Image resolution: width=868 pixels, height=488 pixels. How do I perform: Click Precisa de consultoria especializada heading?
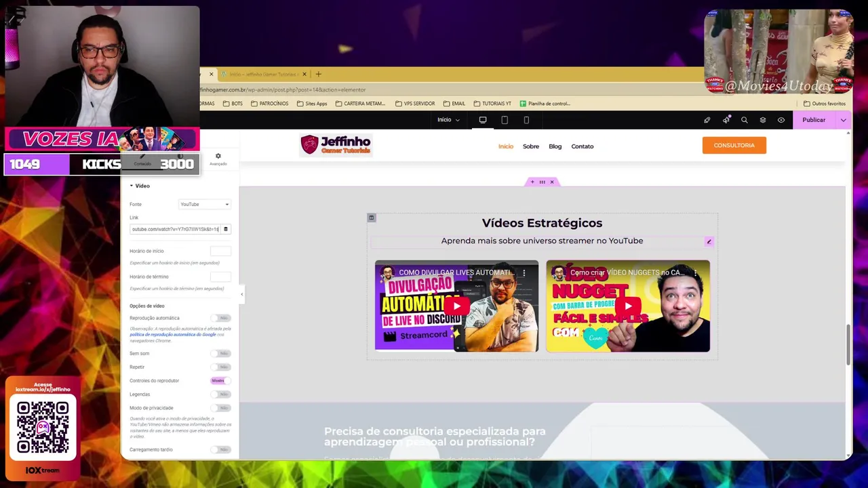(x=435, y=436)
